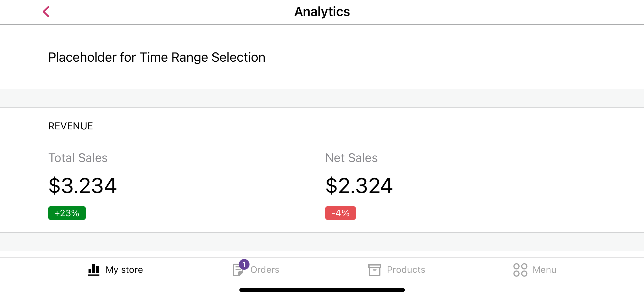Switch to the Orders tab label

click(265, 270)
